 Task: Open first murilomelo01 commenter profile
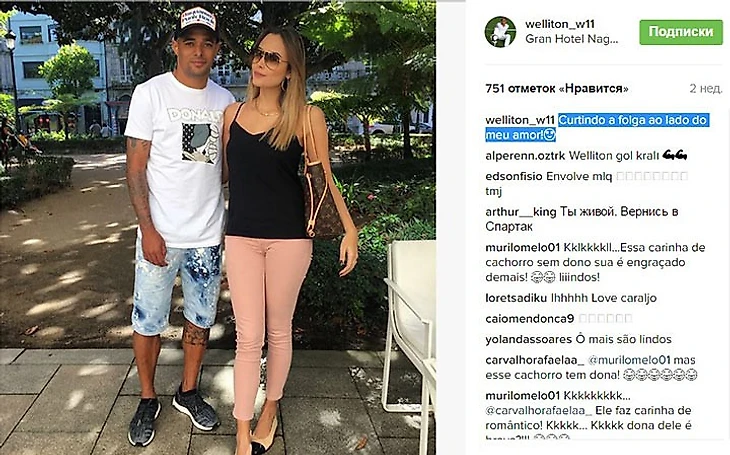[522, 247]
